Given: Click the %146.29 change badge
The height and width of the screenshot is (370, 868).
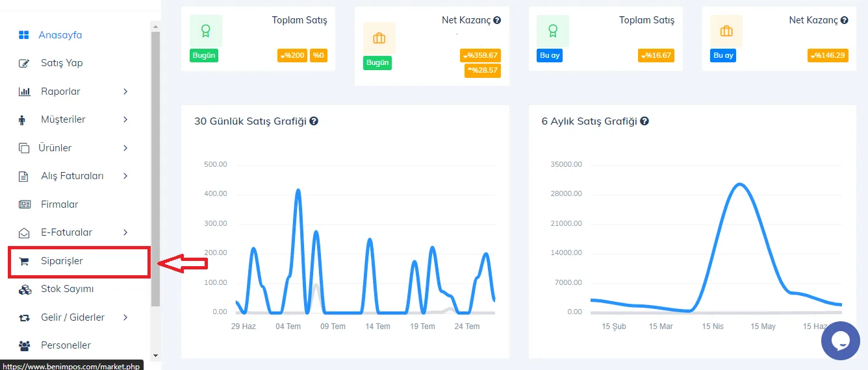Looking at the screenshot, I should pos(828,56).
